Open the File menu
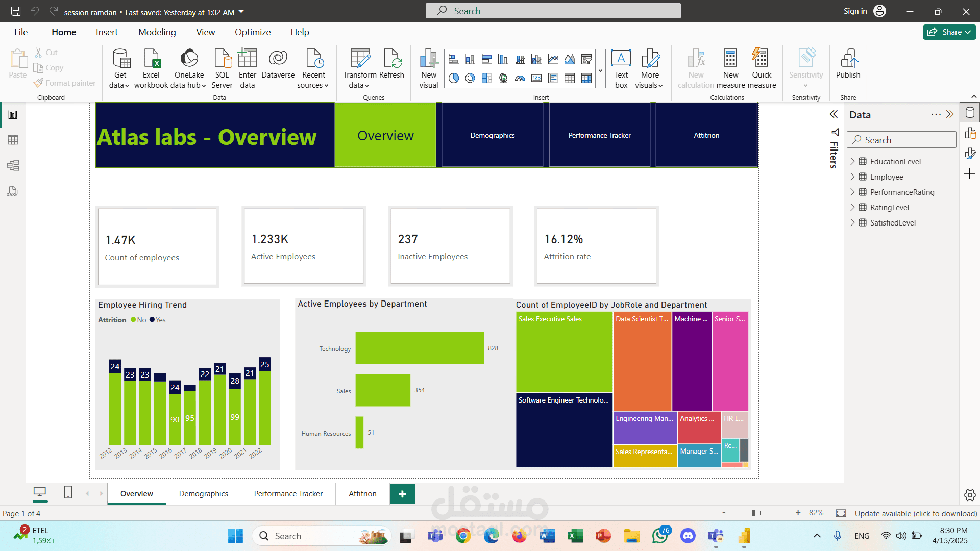The image size is (980, 551). [x=21, y=32]
